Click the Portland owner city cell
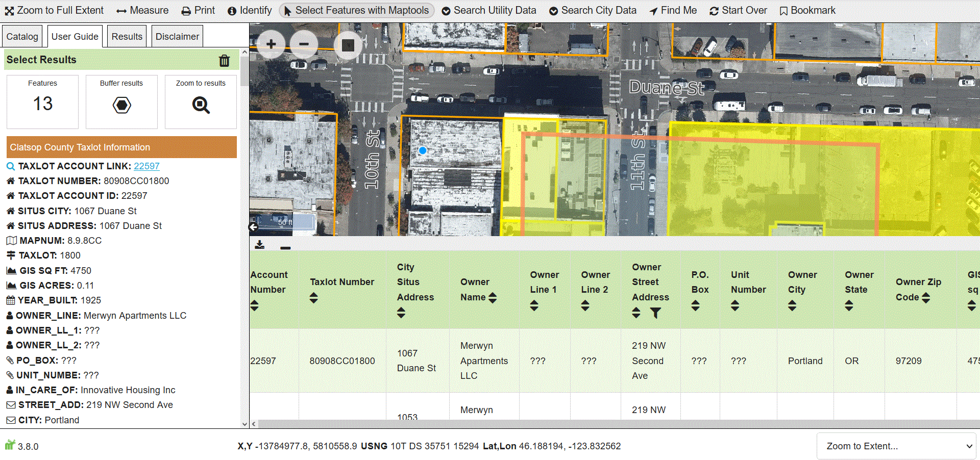980x460 pixels. [x=805, y=361]
